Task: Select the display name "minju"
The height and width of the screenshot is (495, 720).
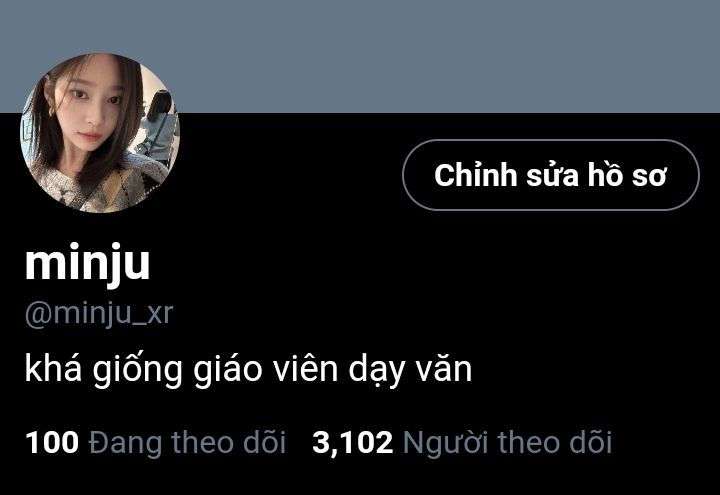Action: pyautogui.click(x=87, y=263)
